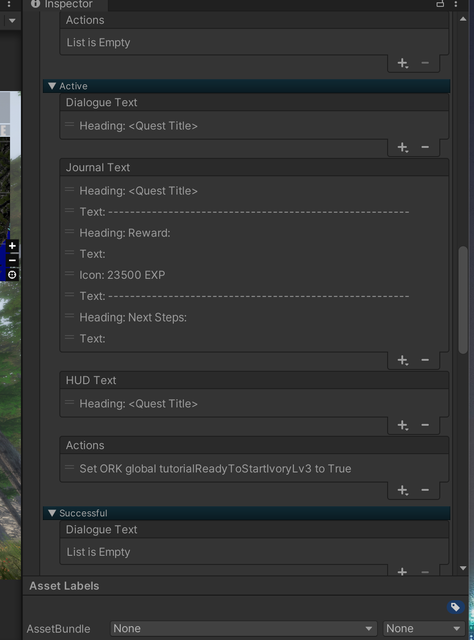Open the left panel dropdown arrow
The height and width of the screenshot is (640, 474).
click(12, 20)
